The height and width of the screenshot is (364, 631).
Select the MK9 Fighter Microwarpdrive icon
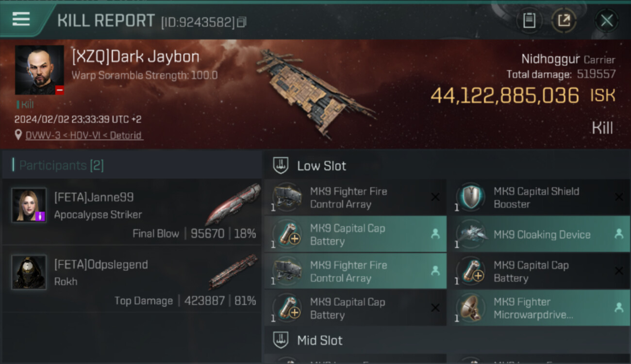coord(470,308)
